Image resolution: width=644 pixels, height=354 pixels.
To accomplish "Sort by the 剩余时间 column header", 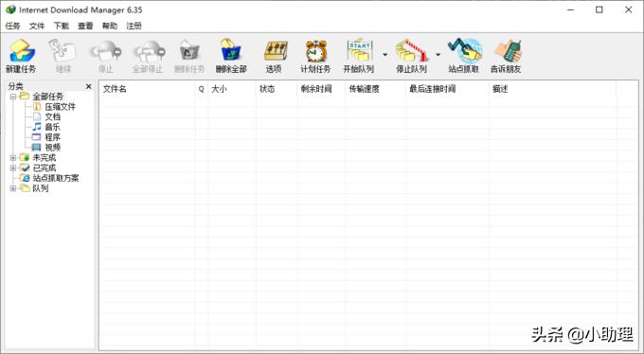I will coord(321,89).
